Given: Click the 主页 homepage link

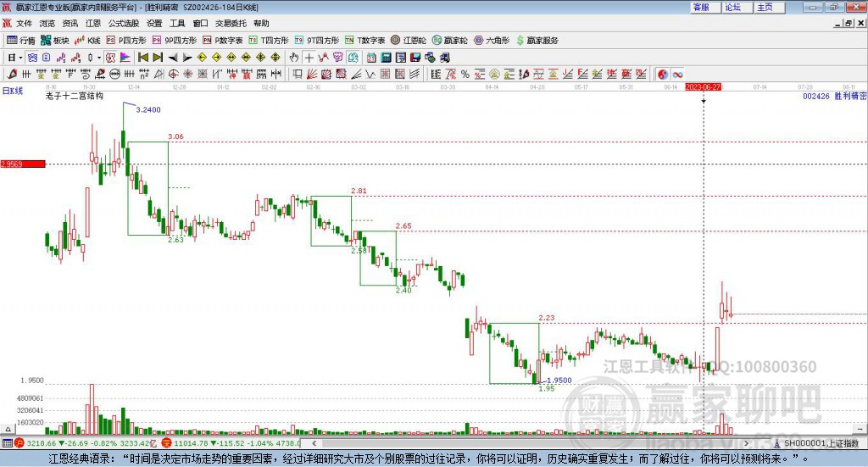Looking at the screenshot, I should click(769, 7).
